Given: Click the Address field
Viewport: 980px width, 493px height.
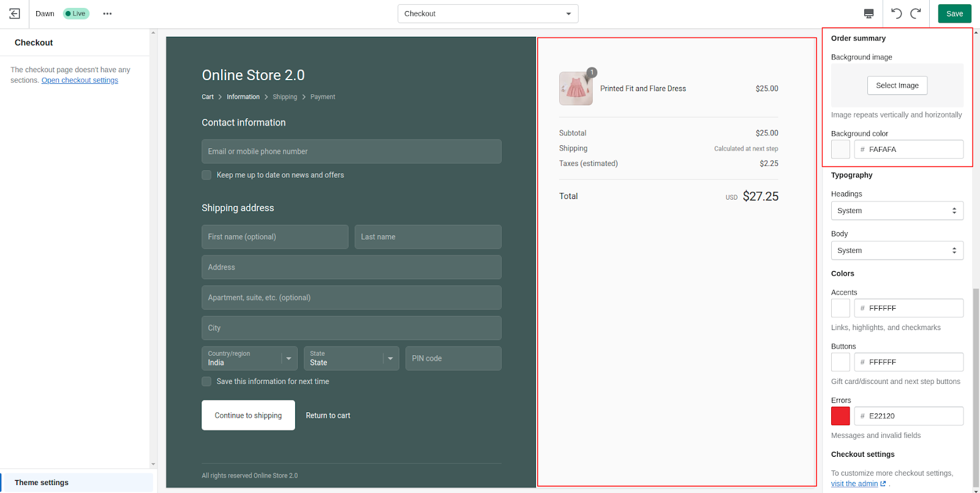Looking at the screenshot, I should tap(352, 267).
